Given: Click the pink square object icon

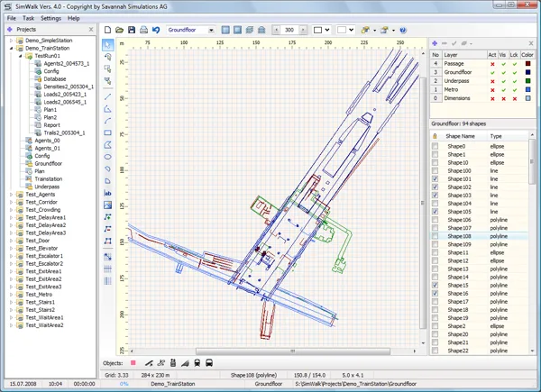Looking at the screenshot, I should (133, 363).
